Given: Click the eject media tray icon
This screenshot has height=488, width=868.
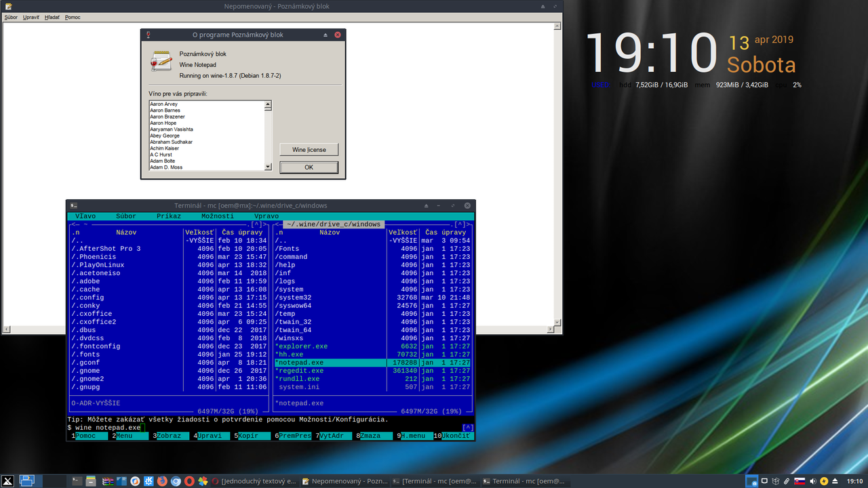Looking at the screenshot, I should click(x=835, y=481).
